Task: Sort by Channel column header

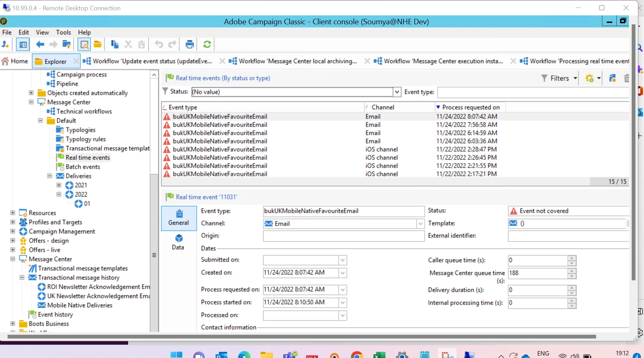Action: click(x=400, y=107)
